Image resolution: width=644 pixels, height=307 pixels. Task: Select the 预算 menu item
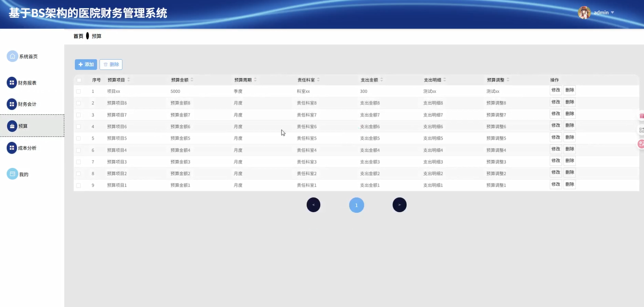point(32,126)
